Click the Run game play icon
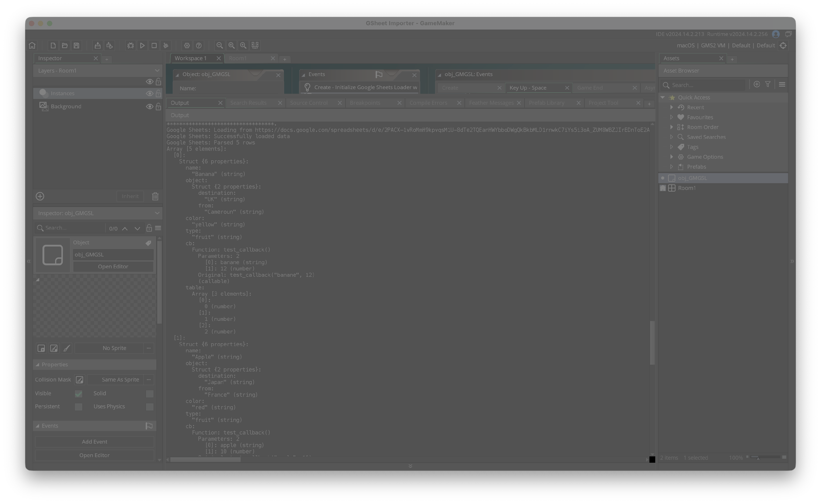This screenshot has height=504, width=821. tap(142, 45)
